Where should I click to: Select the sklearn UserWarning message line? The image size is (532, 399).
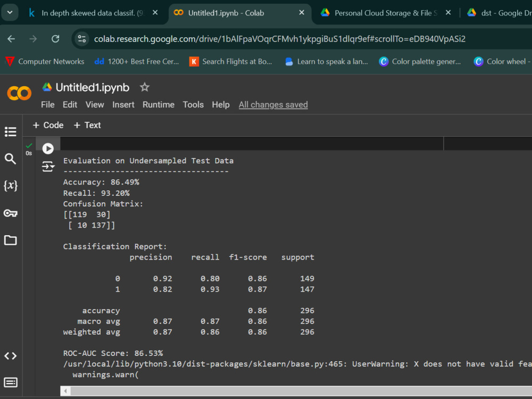click(297, 364)
